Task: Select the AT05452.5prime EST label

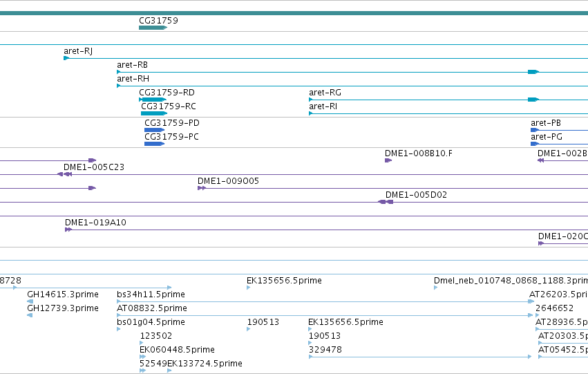Action: pyautogui.click(x=563, y=350)
